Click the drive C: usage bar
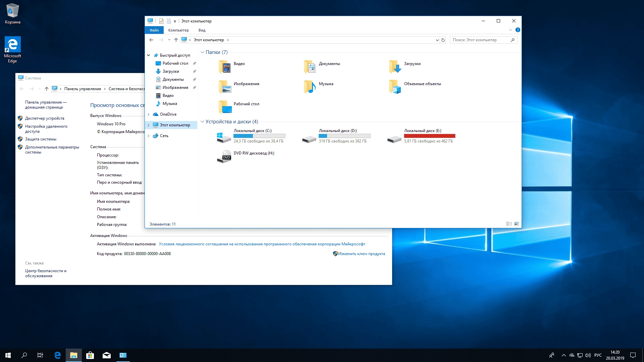 (x=259, y=136)
